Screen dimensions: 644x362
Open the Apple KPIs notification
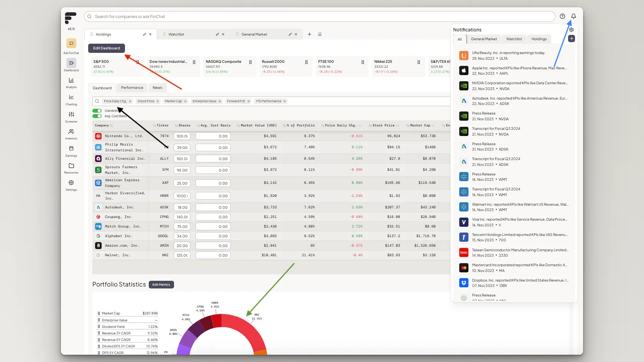pyautogui.click(x=514, y=71)
